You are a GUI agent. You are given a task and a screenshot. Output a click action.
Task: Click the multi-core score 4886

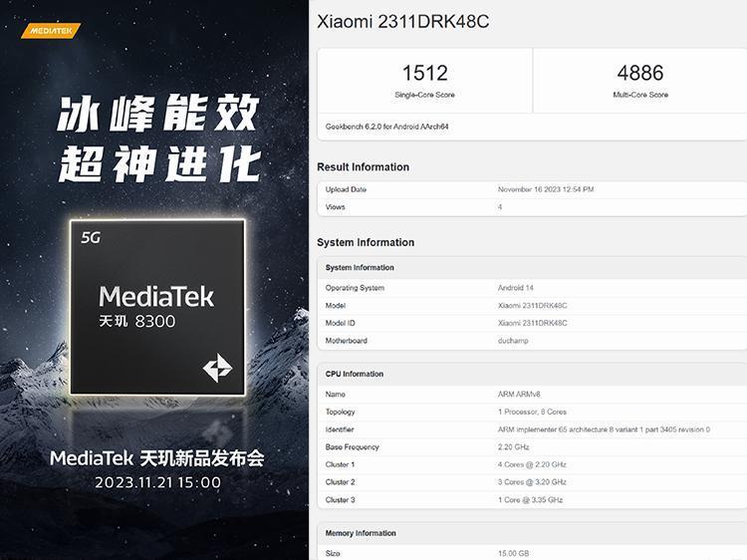pyautogui.click(x=640, y=73)
